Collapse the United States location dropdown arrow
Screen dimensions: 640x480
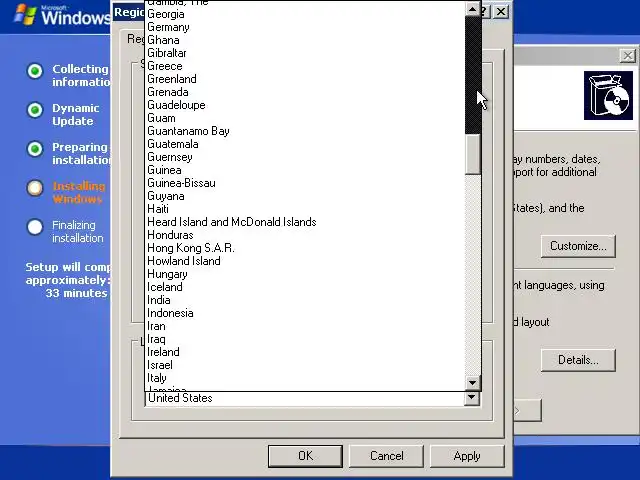coord(472,398)
